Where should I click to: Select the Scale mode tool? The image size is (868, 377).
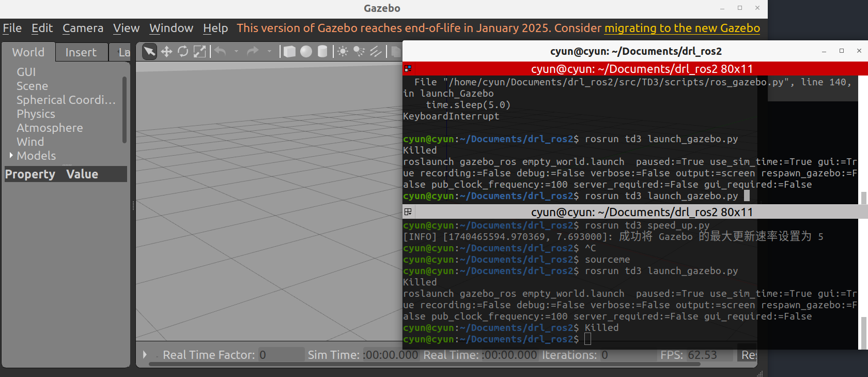pyautogui.click(x=199, y=51)
